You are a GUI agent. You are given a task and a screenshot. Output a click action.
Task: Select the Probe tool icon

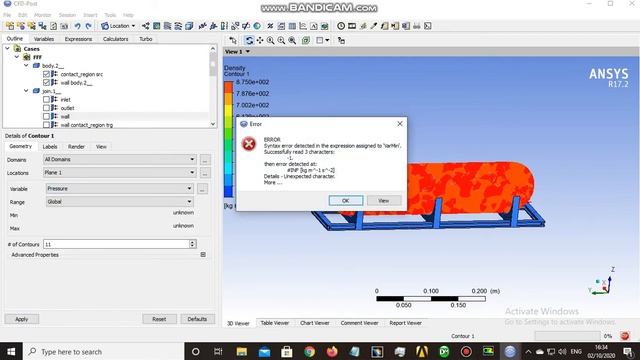pos(373,26)
